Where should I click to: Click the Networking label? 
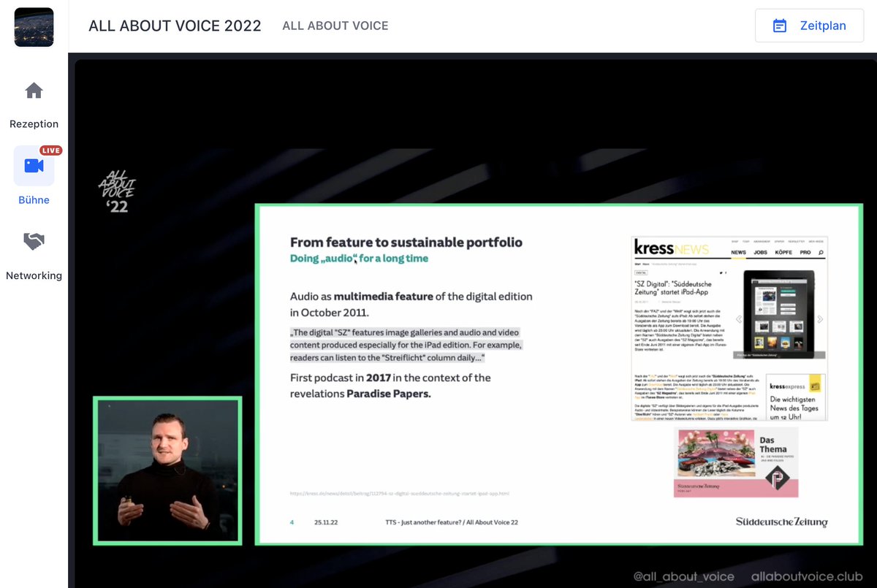click(x=34, y=276)
